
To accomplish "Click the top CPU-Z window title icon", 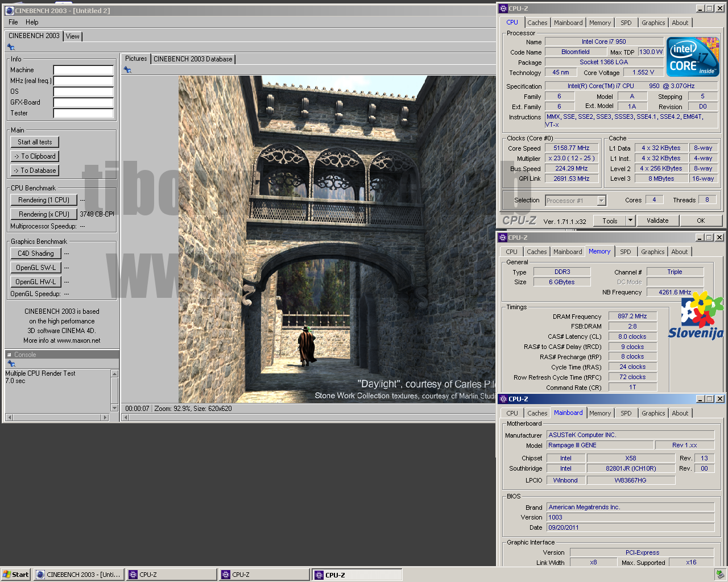I will tap(503, 9).
